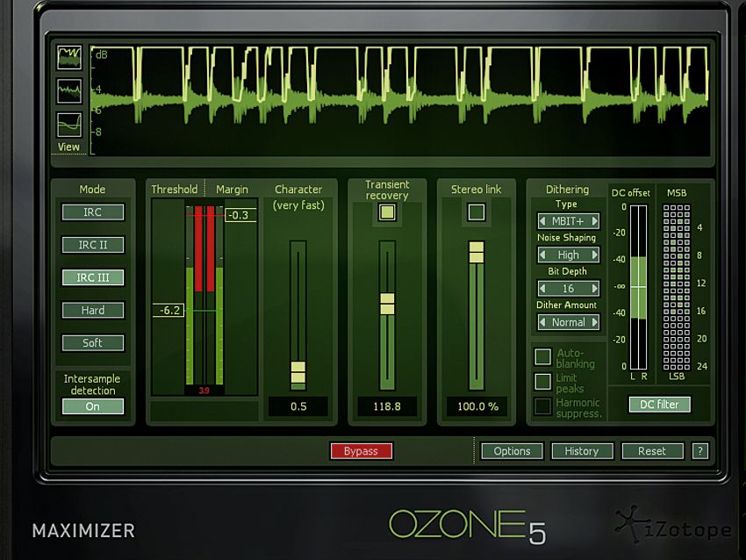Select IRC II limiter mode
746x560 pixels.
coord(93,245)
